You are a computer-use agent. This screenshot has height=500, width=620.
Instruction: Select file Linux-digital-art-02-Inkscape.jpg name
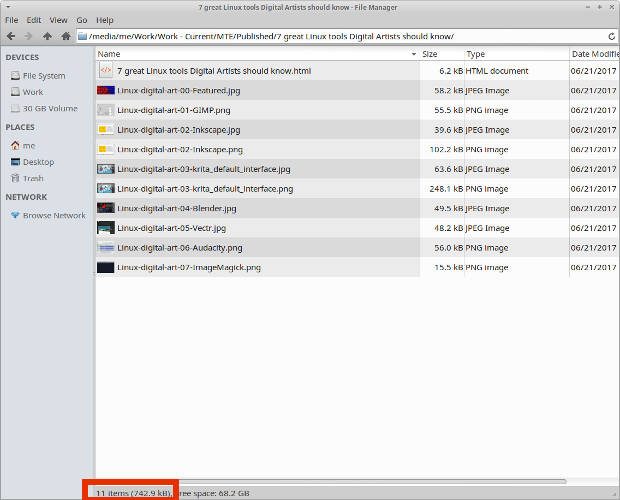[x=179, y=130]
